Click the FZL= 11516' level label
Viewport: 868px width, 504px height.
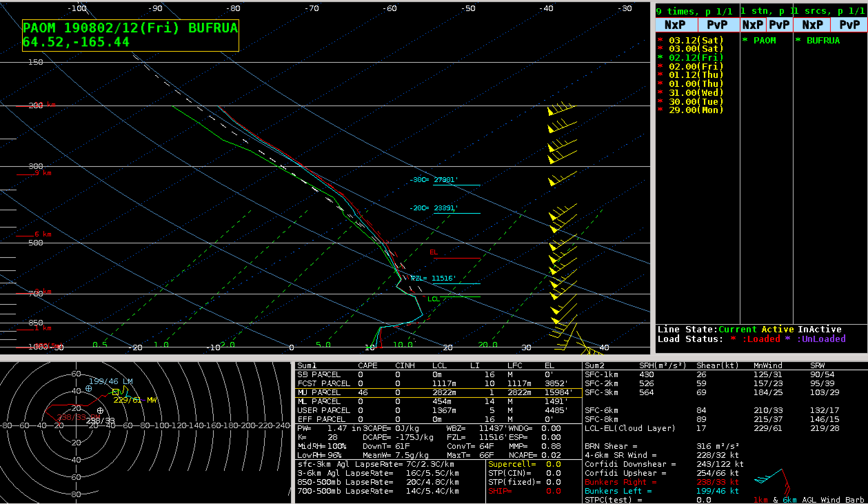434,278
